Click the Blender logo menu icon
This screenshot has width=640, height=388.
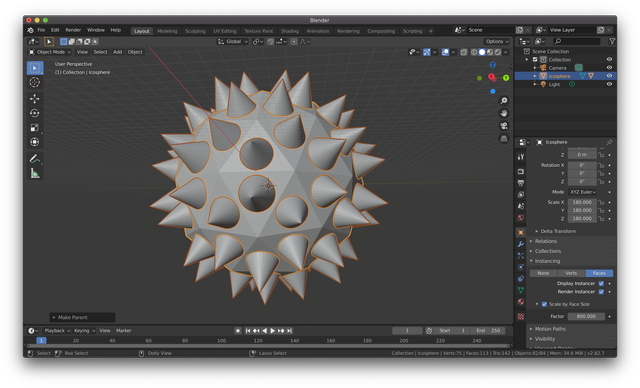click(x=30, y=30)
